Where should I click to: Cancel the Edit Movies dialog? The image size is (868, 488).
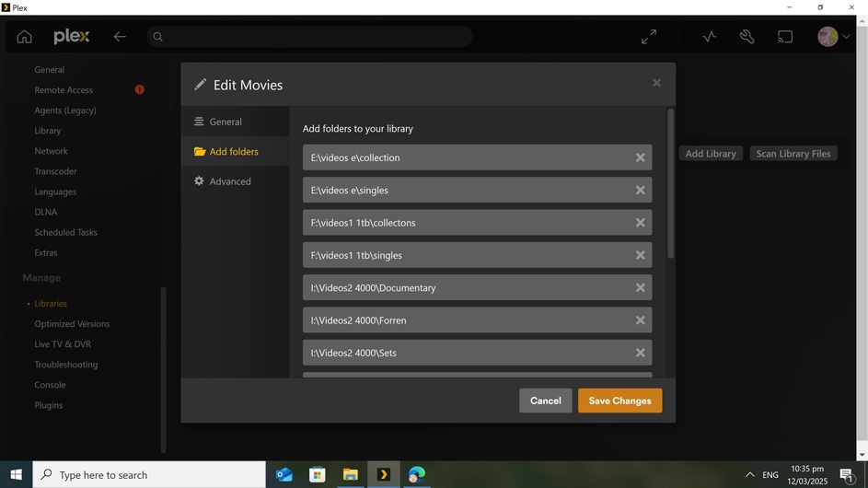(x=545, y=401)
